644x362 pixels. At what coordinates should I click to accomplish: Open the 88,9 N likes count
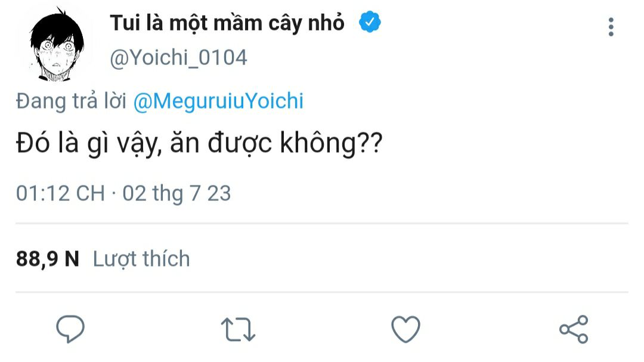pos(48,259)
